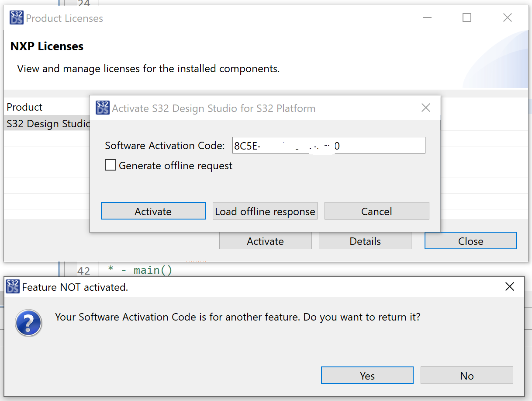Click S32DS icon in Feature NOT activated title
Screen dimensions: 532x401
click(x=13, y=286)
